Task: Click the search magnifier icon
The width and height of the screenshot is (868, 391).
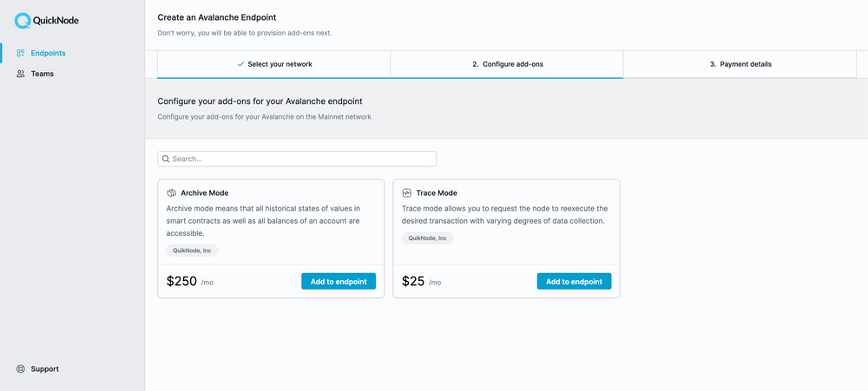Action: coord(166,160)
